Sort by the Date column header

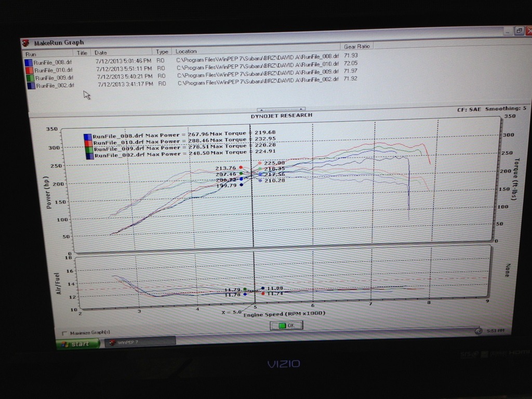tap(100, 53)
